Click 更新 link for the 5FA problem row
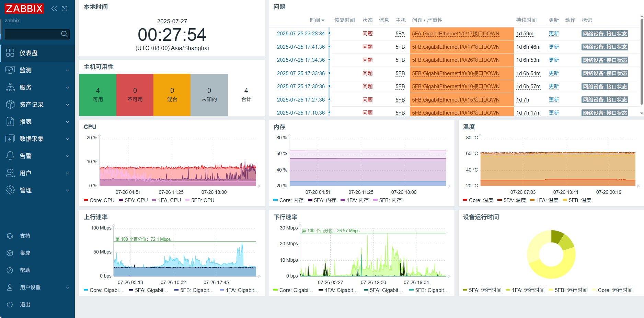Image resolution: width=644 pixels, height=318 pixels. pyautogui.click(x=553, y=34)
